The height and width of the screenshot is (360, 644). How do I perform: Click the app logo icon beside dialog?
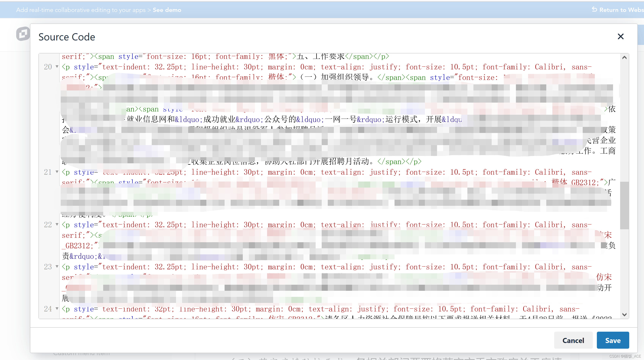click(x=23, y=34)
